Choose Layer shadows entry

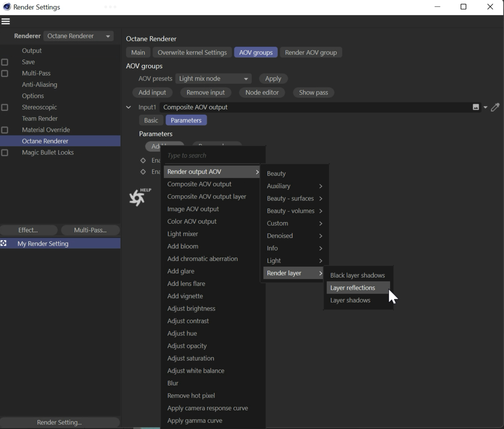click(358, 300)
